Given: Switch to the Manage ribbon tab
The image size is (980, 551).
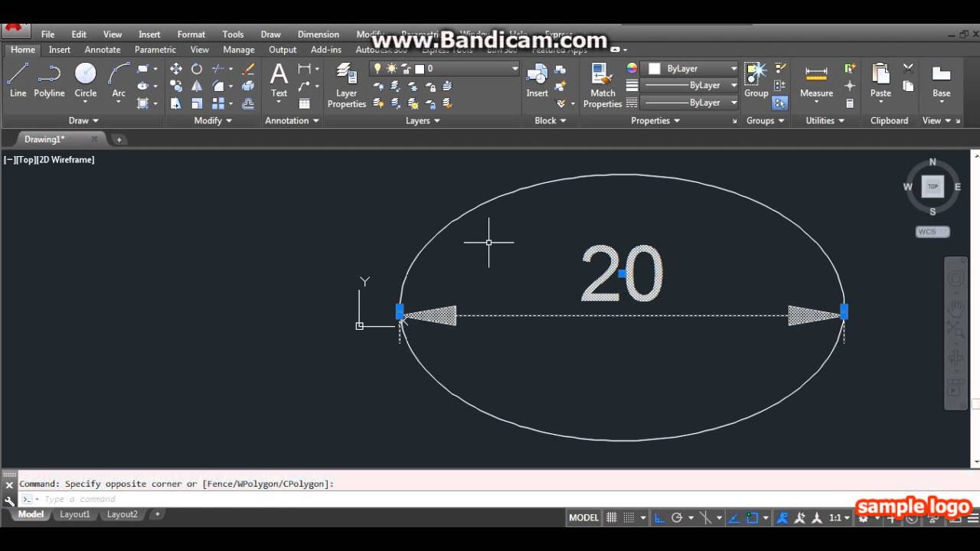Looking at the screenshot, I should click(x=239, y=50).
